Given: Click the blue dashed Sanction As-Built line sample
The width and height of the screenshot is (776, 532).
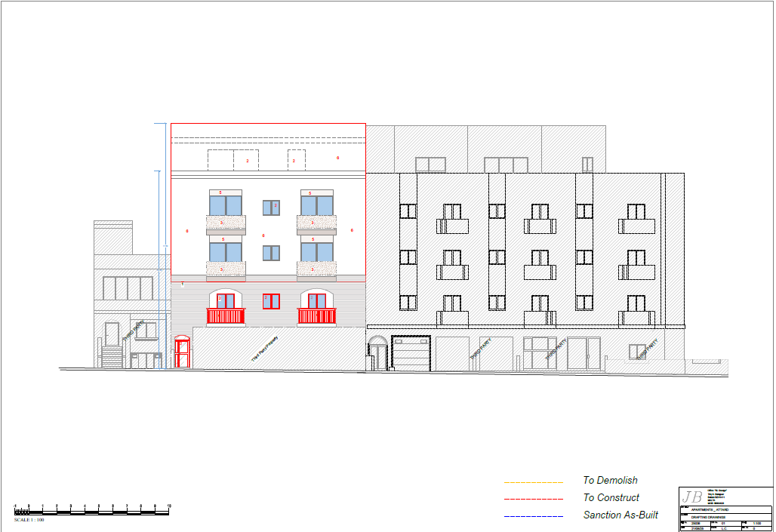Looking at the screenshot, I should (533, 516).
